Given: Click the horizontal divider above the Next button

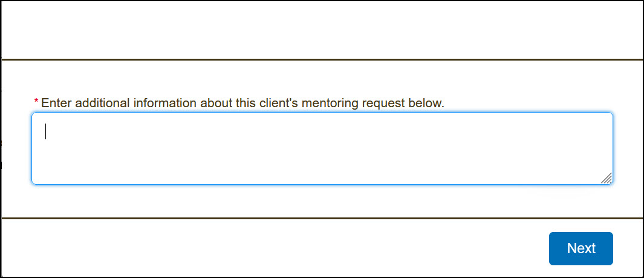Looking at the screenshot, I should click(x=322, y=218).
